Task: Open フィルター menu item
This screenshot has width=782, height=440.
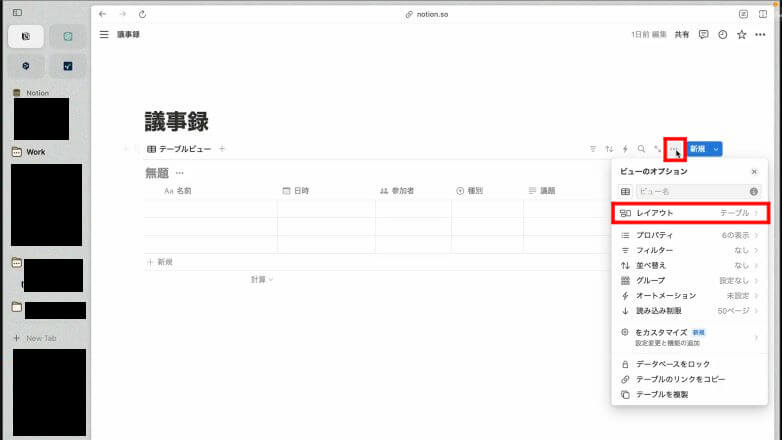Action: click(690, 250)
